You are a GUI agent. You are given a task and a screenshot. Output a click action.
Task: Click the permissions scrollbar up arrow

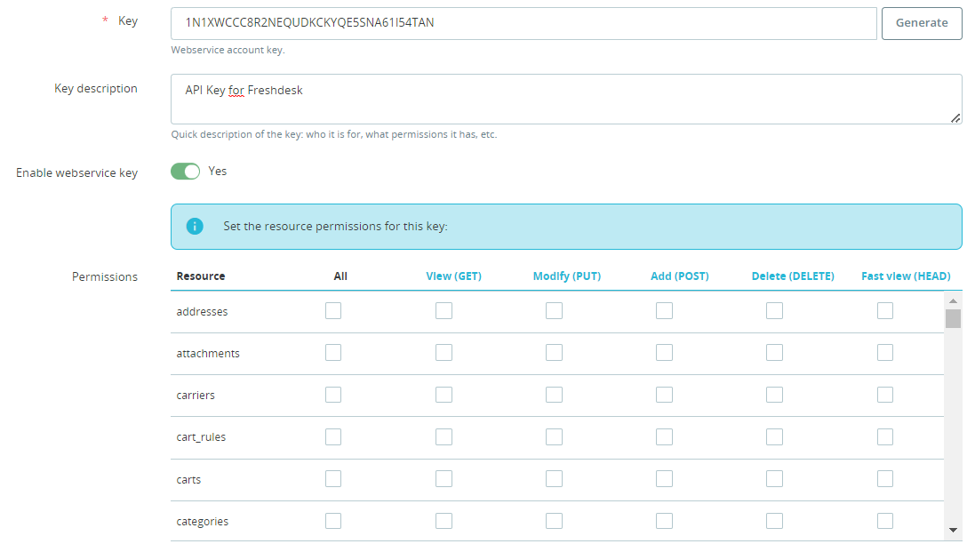coord(953,300)
